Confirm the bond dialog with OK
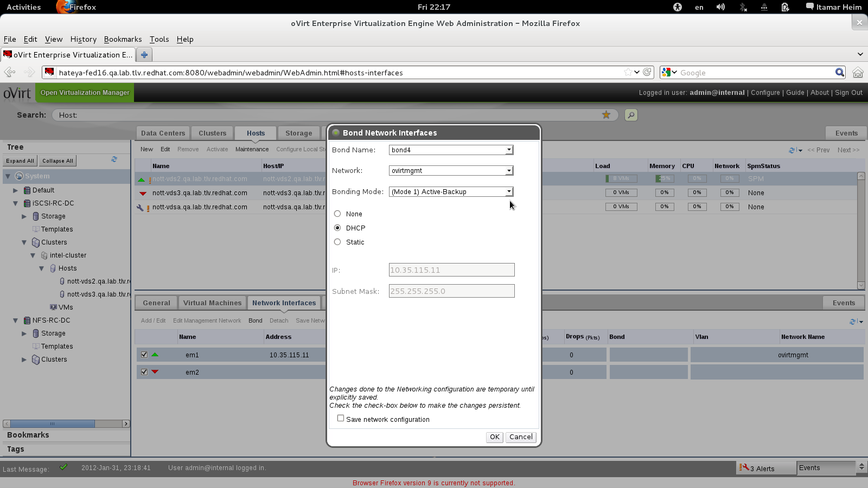The width and height of the screenshot is (868, 488). [x=495, y=437]
